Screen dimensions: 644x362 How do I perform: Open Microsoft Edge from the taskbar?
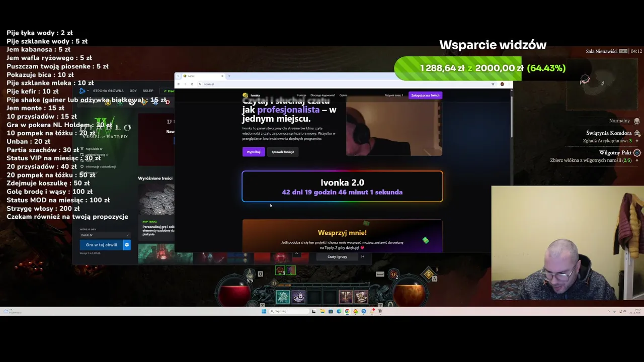[x=339, y=311]
